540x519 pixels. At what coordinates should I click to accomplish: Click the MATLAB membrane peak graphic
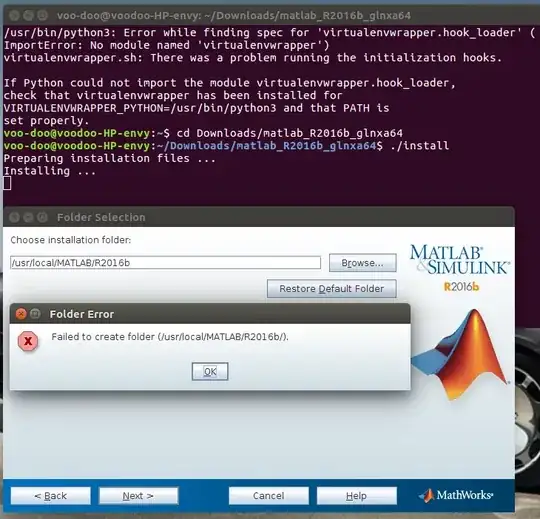point(460,355)
